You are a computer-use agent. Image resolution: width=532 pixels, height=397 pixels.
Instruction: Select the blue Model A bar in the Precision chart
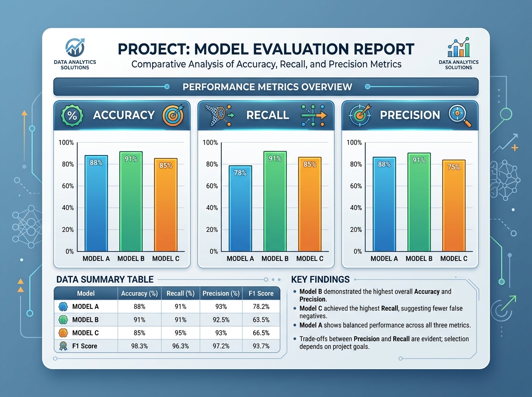tap(384, 204)
